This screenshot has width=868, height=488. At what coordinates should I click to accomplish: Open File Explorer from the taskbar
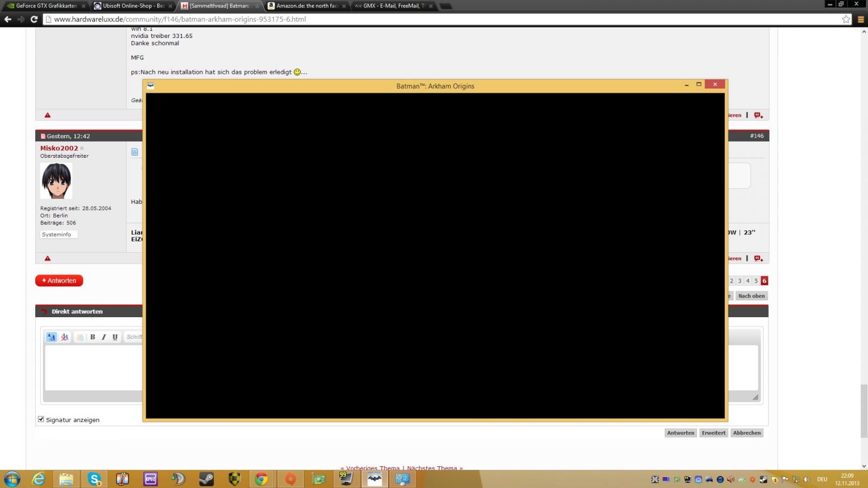tap(66, 479)
